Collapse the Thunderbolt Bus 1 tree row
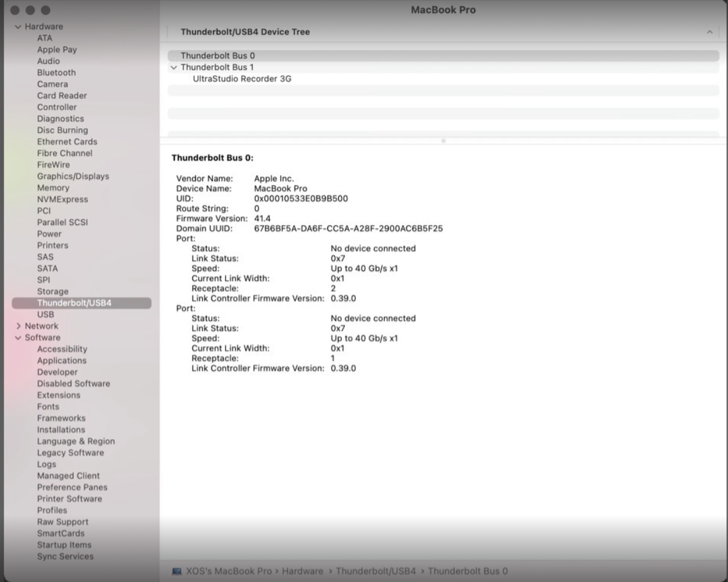728x582 pixels. point(174,68)
